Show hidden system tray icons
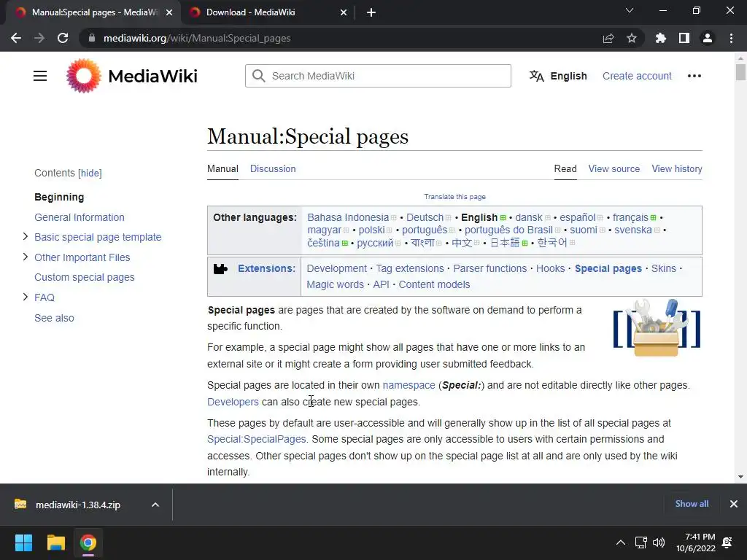747x560 pixels. [x=620, y=542]
